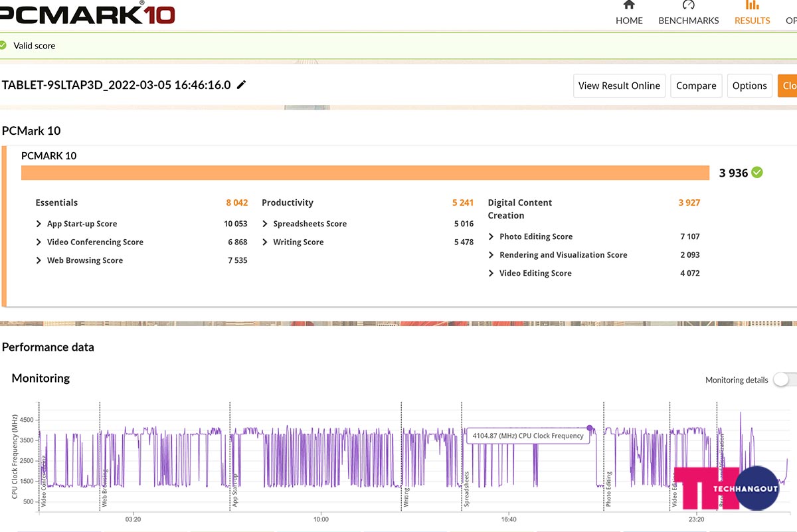Viewport: 797px width, 532px height.
Task: Expand Rendering and Visualization Score row
Action: 491,255
